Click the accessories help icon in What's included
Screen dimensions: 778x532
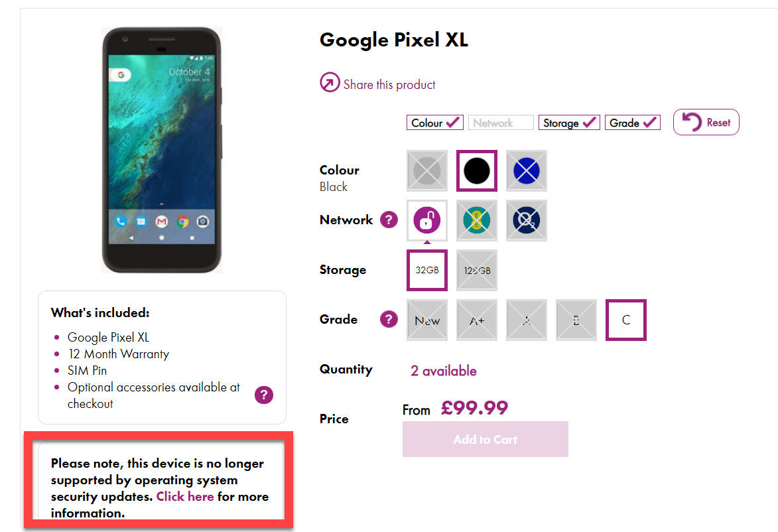click(264, 395)
